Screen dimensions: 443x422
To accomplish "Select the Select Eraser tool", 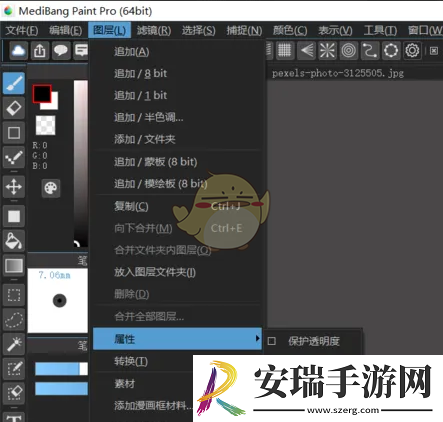I will pos(14,393).
